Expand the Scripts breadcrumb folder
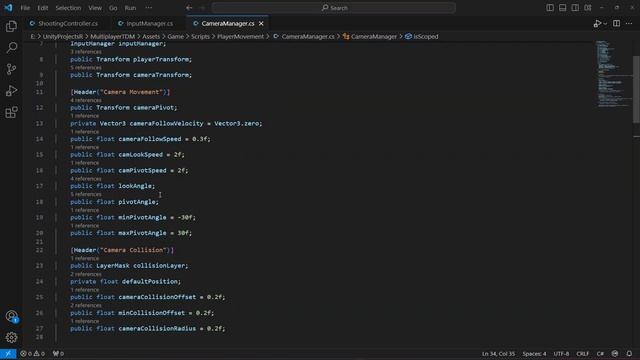This screenshot has height=360, width=640. pyautogui.click(x=200, y=36)
